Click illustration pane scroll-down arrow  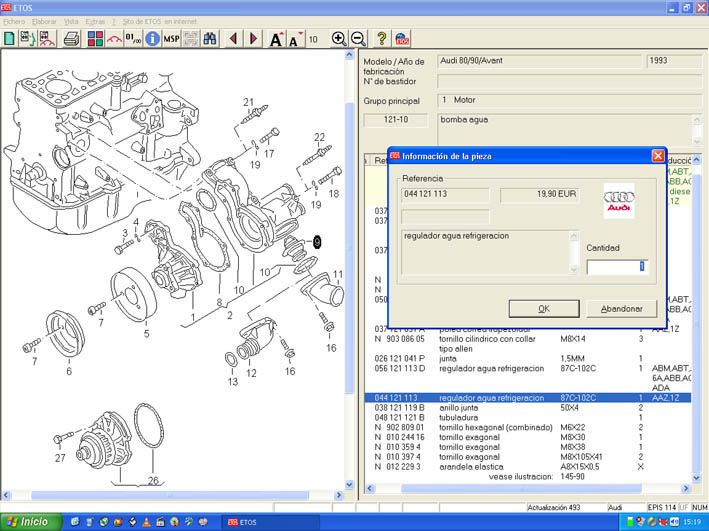[x=349, y=484]
